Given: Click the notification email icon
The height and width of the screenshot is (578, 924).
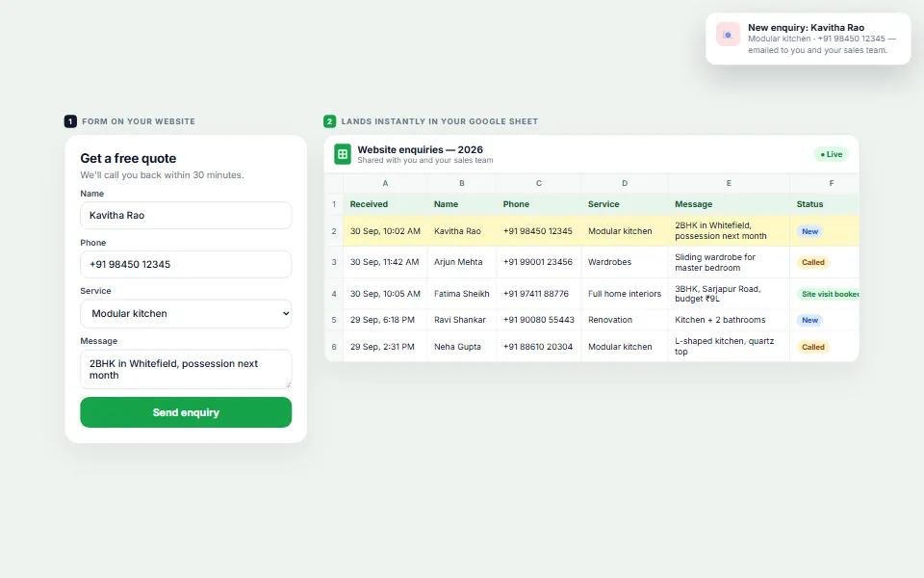Looking at the screenshot, I should (728, 35).
